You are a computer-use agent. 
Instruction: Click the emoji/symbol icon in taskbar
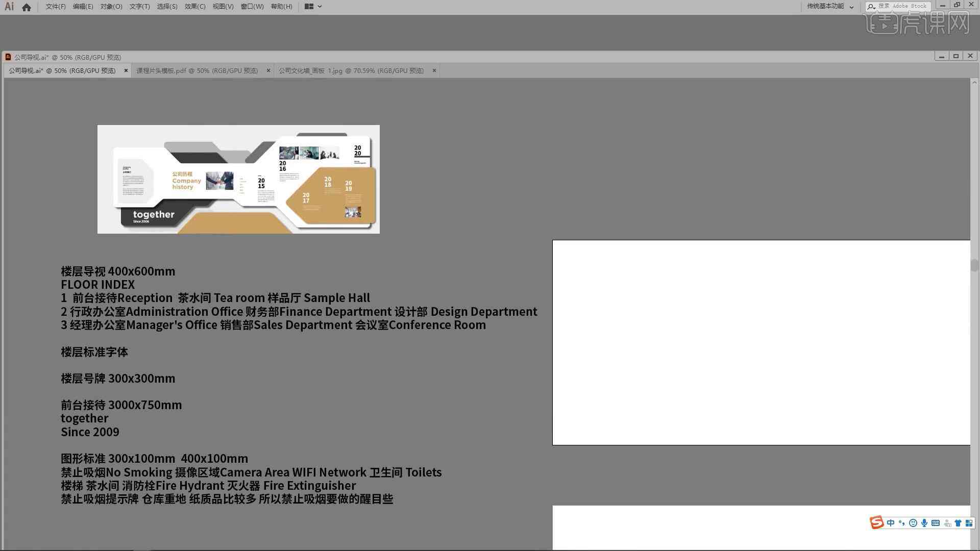pos(913,523)
